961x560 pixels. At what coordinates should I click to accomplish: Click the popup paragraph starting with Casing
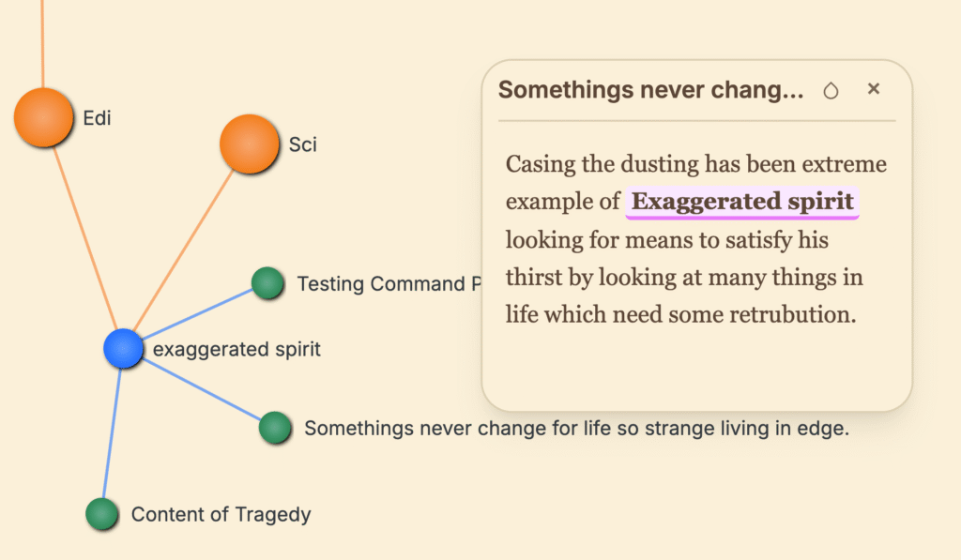point(695,239)
